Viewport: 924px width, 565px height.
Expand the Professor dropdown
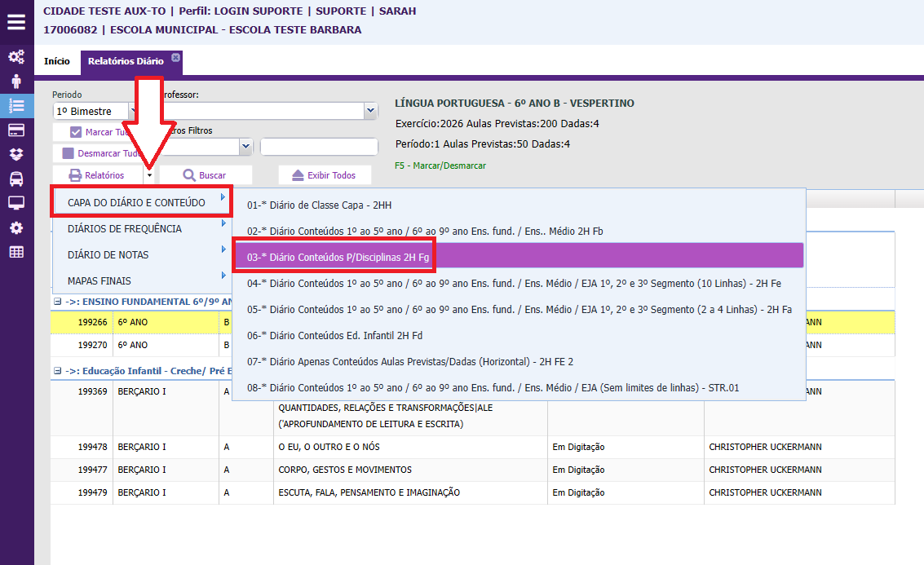click(370, 111)
